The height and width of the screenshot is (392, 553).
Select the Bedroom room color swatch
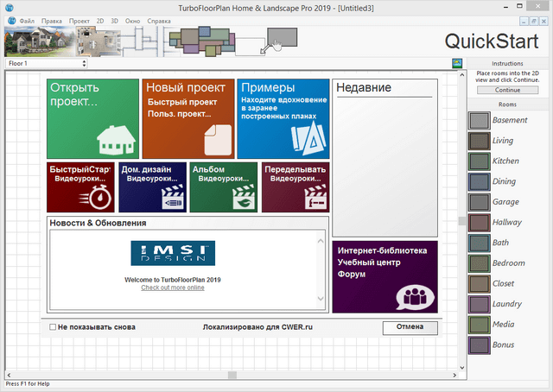click(x=479, y=262)
